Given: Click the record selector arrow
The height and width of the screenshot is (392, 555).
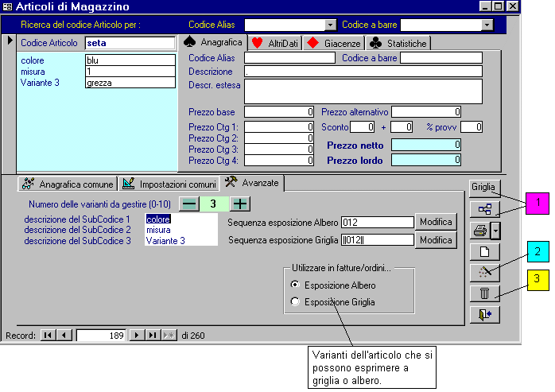Looking at the screenshot, I should click(x=10, y=41).
